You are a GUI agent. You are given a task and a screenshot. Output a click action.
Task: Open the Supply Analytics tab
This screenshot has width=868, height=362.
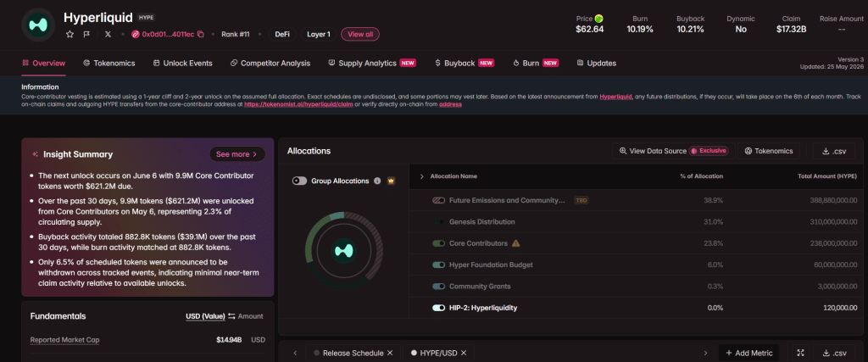click(372, 63)
